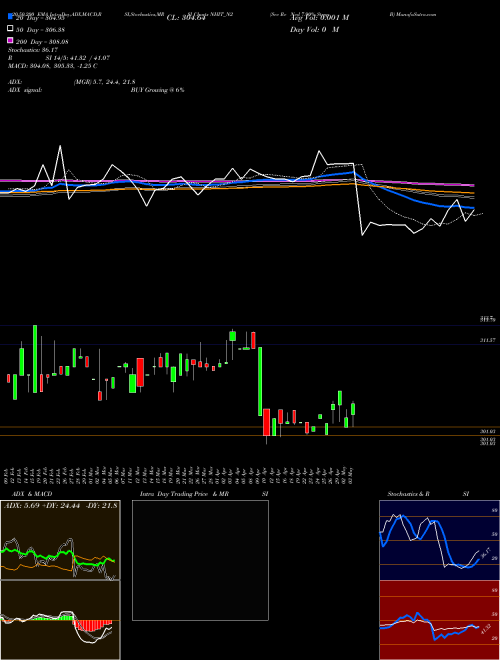Viewport: 500px width, 660px height.
Task: Click the 311.57 price level label
Action: (488, 340)
